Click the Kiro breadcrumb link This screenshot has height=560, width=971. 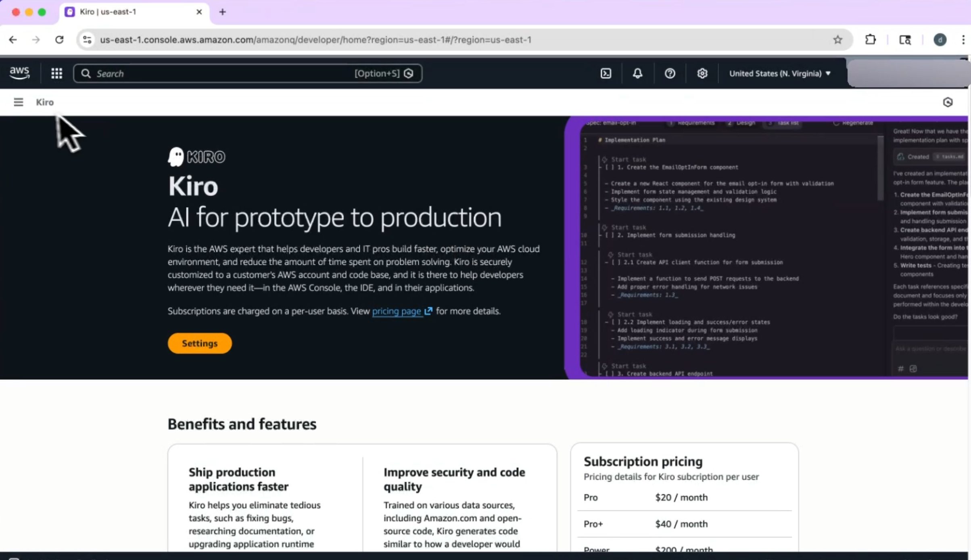(x=45, y=102)
